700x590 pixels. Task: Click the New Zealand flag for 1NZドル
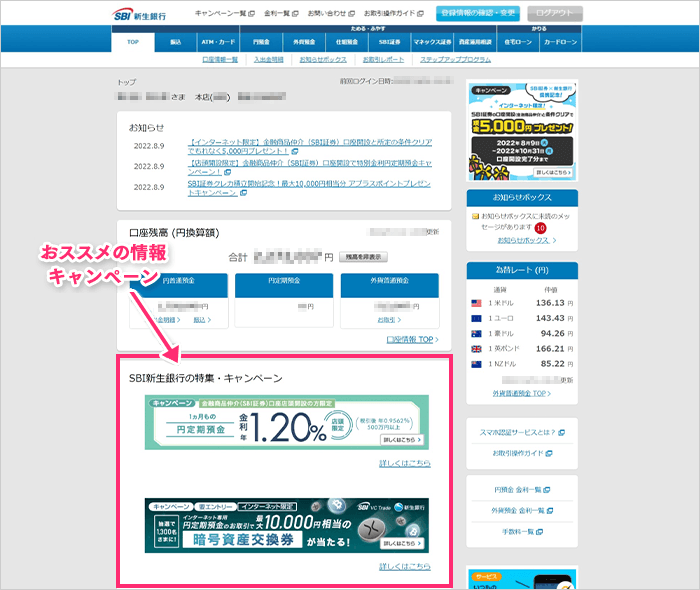tap(476, 364)
